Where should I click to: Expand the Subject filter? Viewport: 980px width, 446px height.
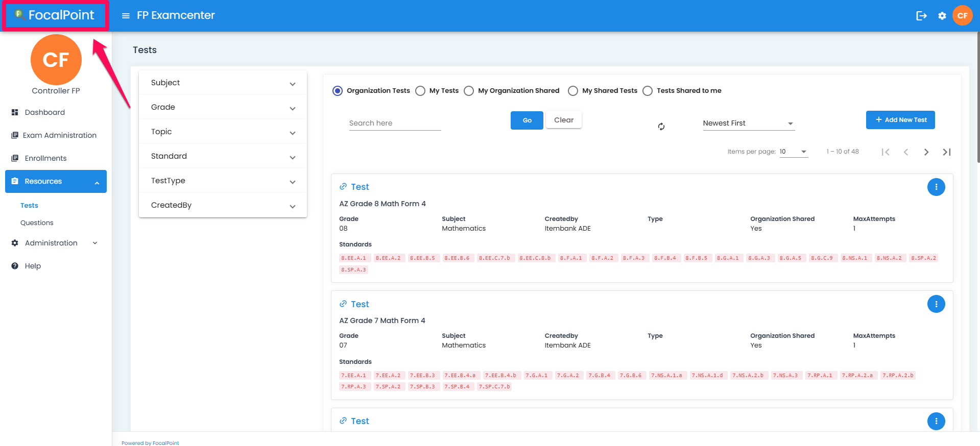(223, 83)
